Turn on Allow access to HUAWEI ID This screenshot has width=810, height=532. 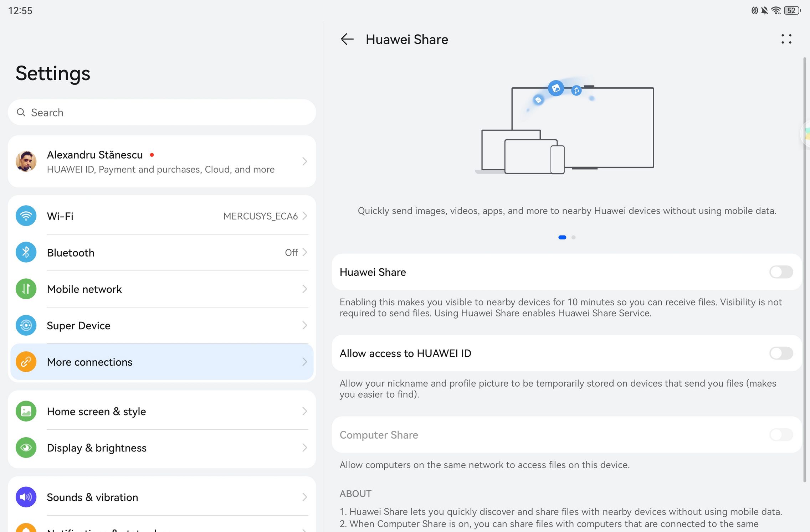pos(781,353)
